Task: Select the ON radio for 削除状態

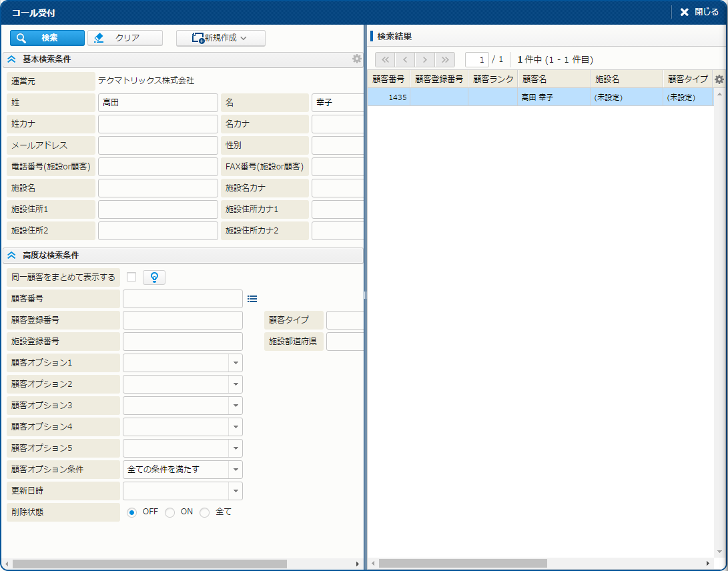Action: tap(170, 512)
